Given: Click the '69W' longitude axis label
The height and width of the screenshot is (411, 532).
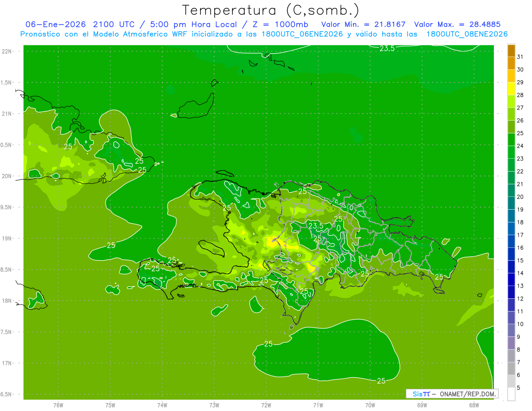Looking at the screenshot, I should point(422,405).
